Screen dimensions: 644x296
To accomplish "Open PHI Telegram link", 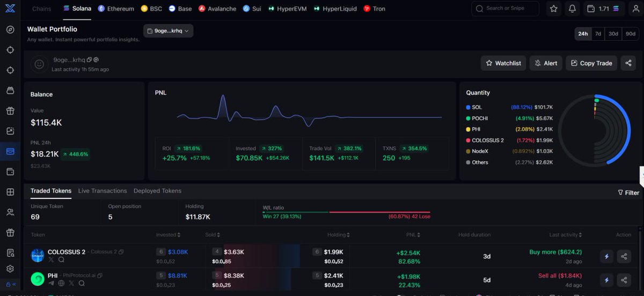I will pyautogui.click(x=52, y=283).
